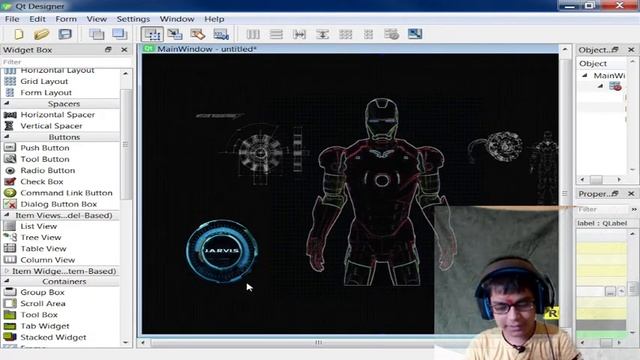Apply Lay Out Vertically
The image size is (640, 360).
click(276, 34)
